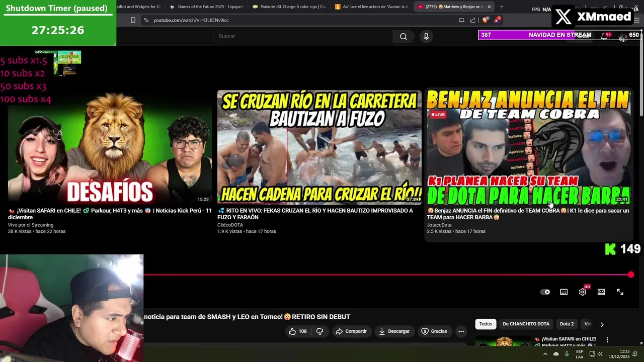Toggle subtitles/captions button in player

tap(564, 292)
